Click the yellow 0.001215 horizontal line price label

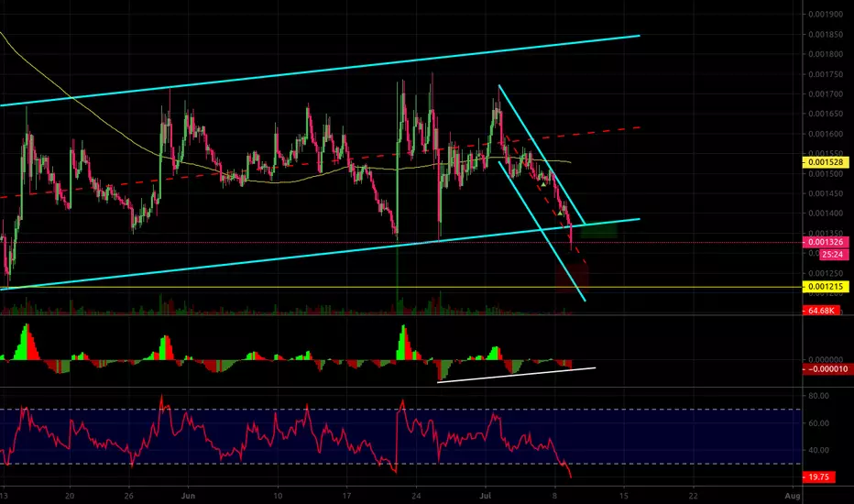(826, 287)
